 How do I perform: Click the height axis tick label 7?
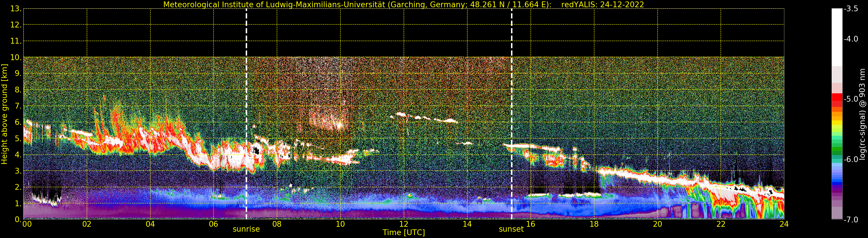click(18, 106)
